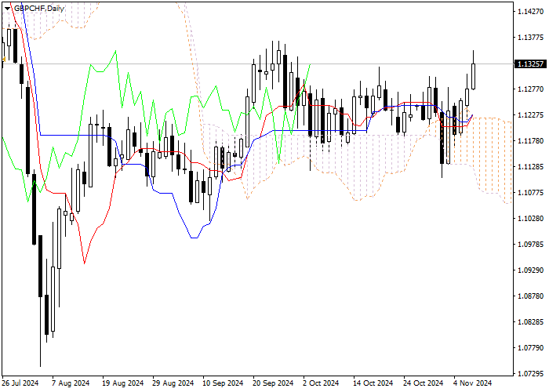
Task: Select the 19 Aug 2024 date label
Action: pyautogui.click(x=122, y=383)
